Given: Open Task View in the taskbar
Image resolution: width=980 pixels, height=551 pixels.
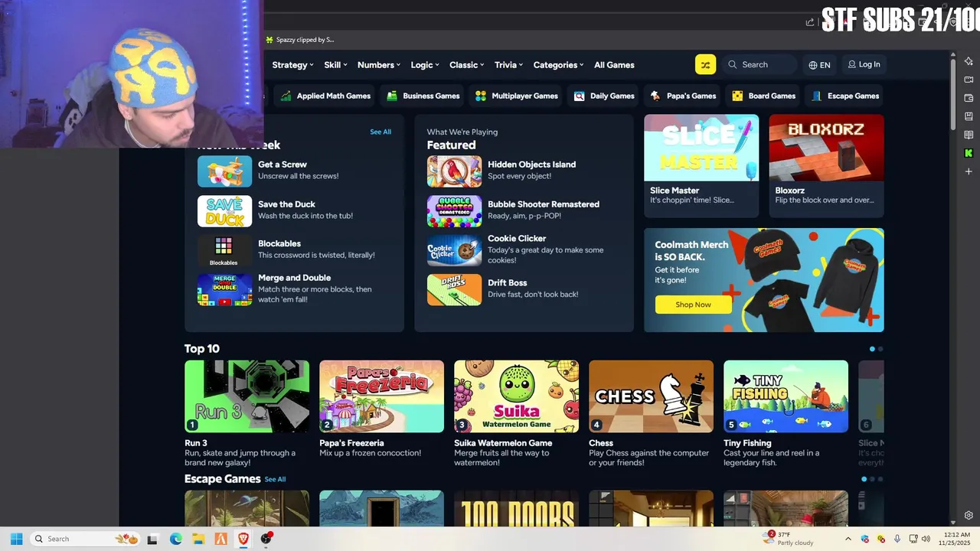Looking at the screenshot, I should (152, 539).
